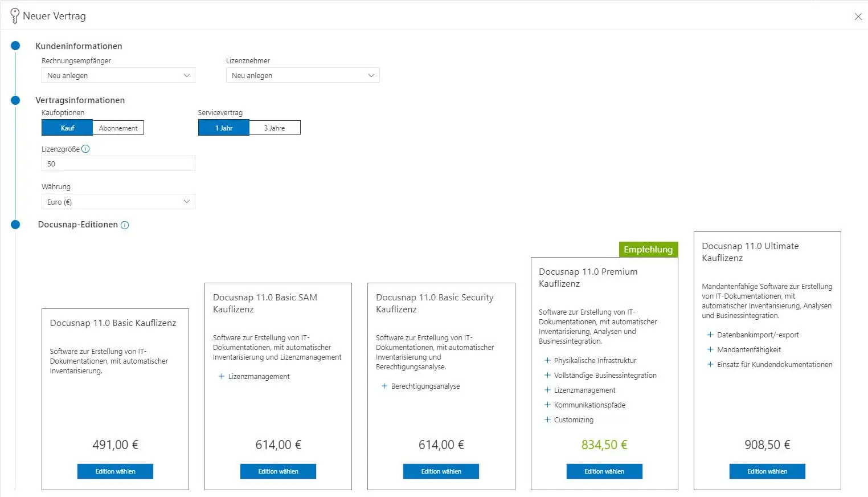This screenshot has width=868, height=497.
Task: Open the Docusnap-Editionen info icon
Action: coord(125,225)
